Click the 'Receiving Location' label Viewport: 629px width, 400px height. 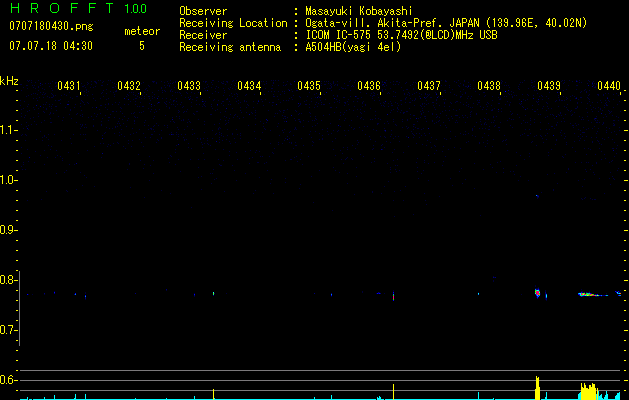(x=233, y=23)
